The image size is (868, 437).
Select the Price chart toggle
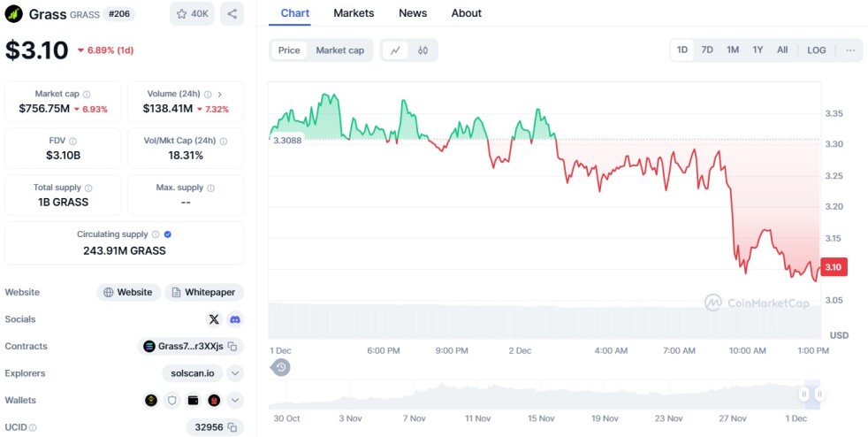(289, 50)
